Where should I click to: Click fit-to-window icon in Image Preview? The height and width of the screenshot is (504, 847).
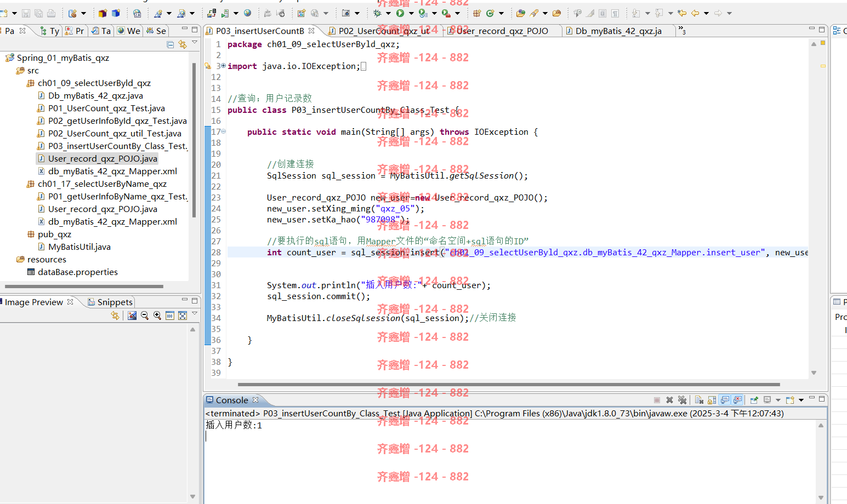tap(183, 316)
